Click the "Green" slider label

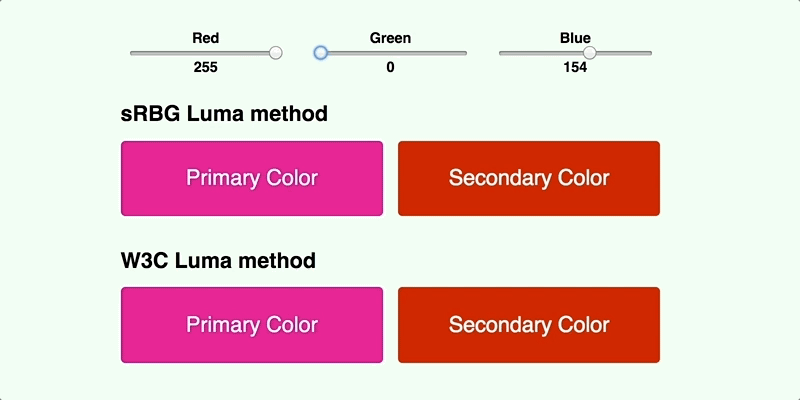coord(390,38)
